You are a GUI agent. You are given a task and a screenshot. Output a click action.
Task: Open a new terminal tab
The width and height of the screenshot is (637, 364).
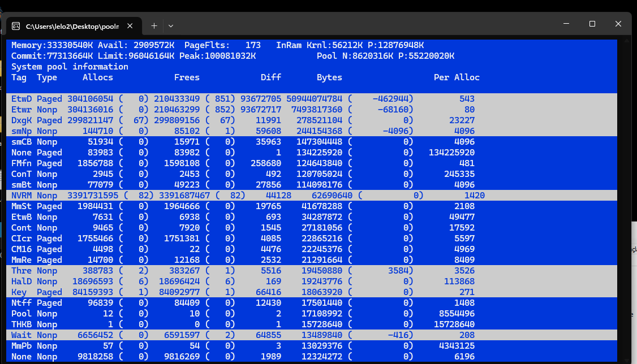[154, 26]
